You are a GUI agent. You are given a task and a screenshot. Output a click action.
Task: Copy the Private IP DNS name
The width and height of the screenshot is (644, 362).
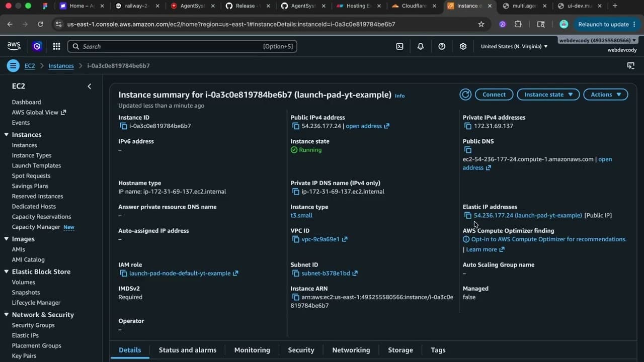click(295, 192)
